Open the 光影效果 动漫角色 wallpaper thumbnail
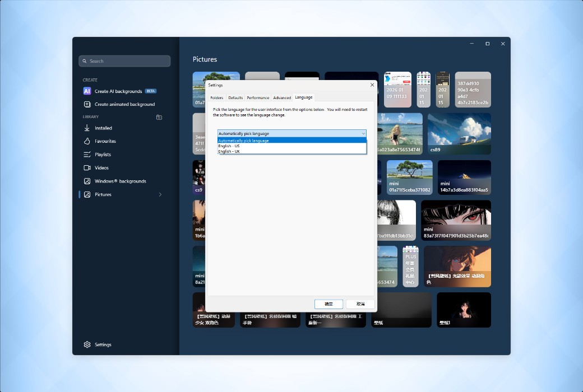The image size is (583, 392). click(457, 267)
